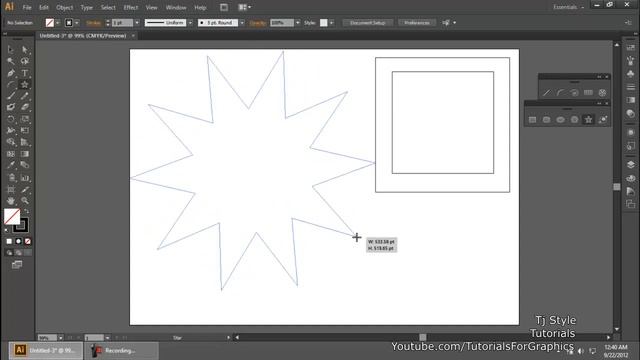
Task: Switch to the Untitled-3 document tab
Action: 83,36
